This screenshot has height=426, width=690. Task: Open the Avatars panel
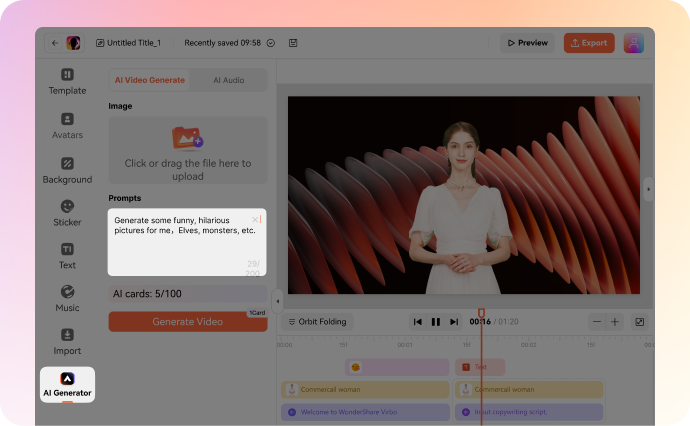point(67,126)
